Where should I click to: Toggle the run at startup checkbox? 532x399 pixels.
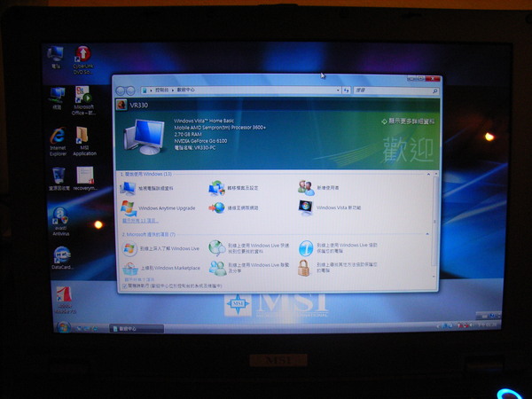tap(124, 286)
